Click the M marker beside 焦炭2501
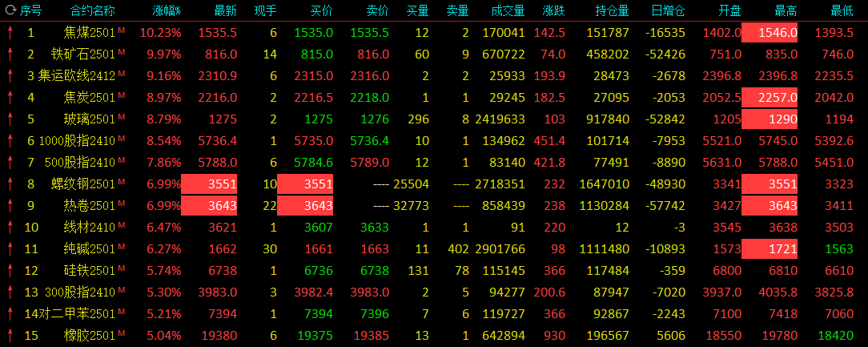This screenshot has height=347, width=868. tap(121, 95)
